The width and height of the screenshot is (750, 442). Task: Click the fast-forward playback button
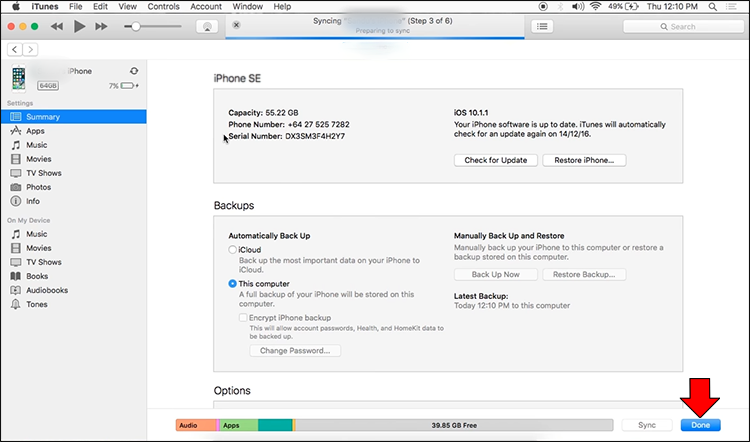[x=101, y=26]
